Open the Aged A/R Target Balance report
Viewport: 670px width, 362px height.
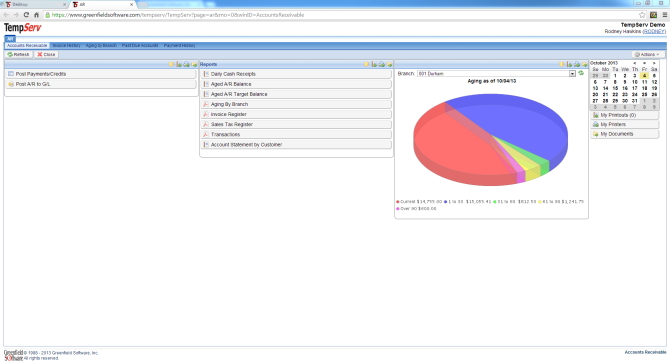click(296, 94)
